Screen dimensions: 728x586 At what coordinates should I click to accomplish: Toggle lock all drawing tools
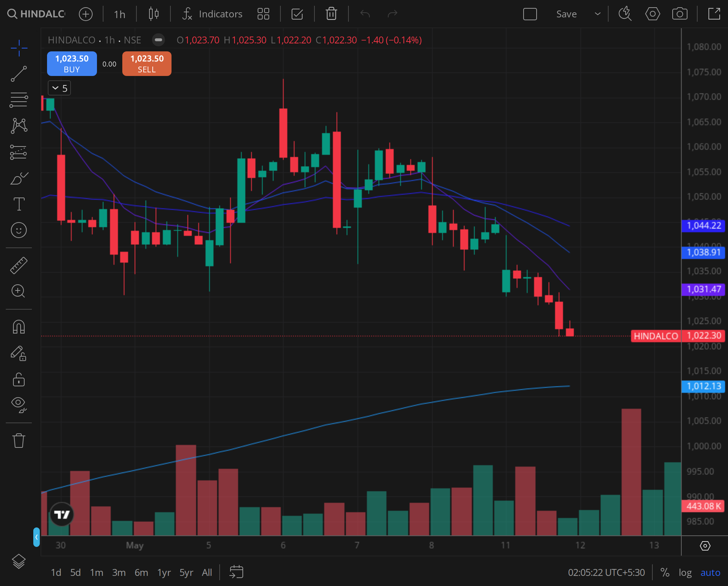click(19, 379)
